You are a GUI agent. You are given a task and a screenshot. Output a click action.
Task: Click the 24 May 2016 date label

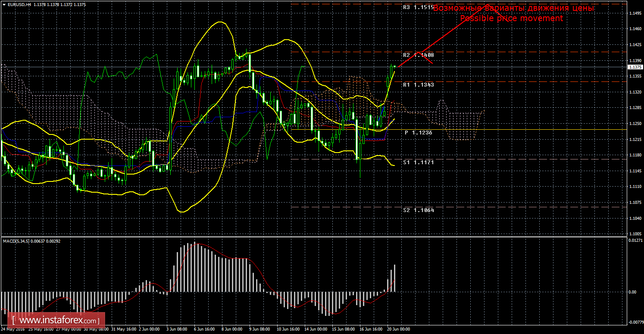(13, 329)
